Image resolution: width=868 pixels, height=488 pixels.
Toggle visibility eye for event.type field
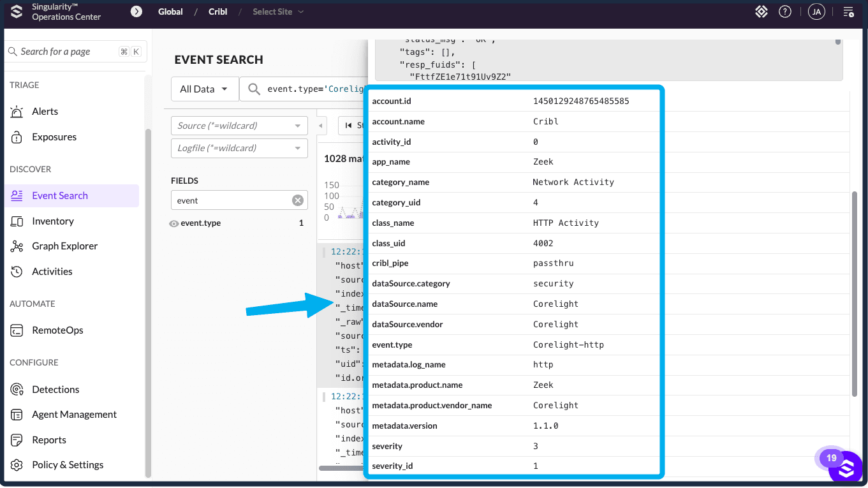click(x=173, y=224)
